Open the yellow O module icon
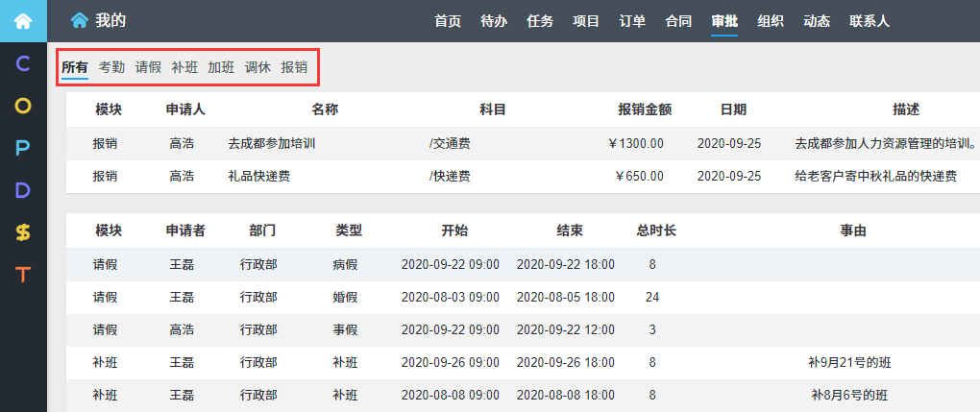 pyautogui.click(x=23, y=106)
